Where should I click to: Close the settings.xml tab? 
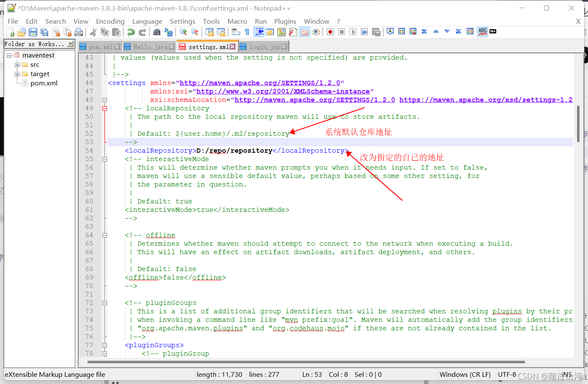[x=232, y=47]
